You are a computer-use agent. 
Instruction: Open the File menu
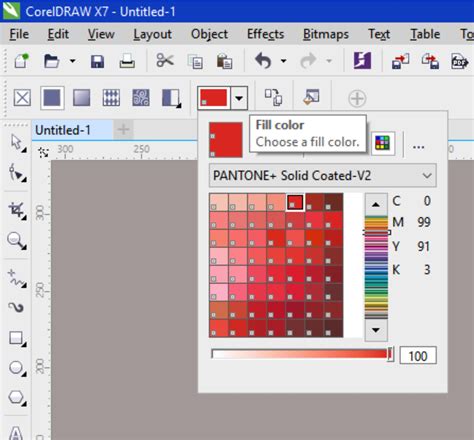pos(19,34)
